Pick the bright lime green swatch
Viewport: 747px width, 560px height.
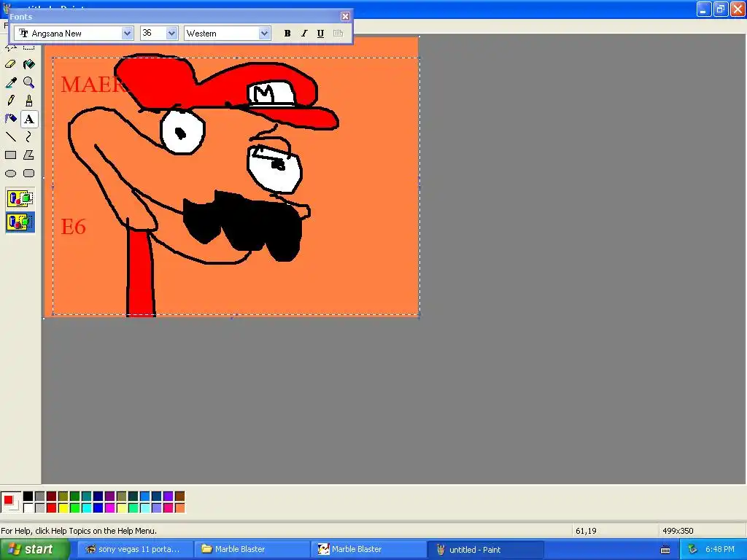(x=75, y=508)
